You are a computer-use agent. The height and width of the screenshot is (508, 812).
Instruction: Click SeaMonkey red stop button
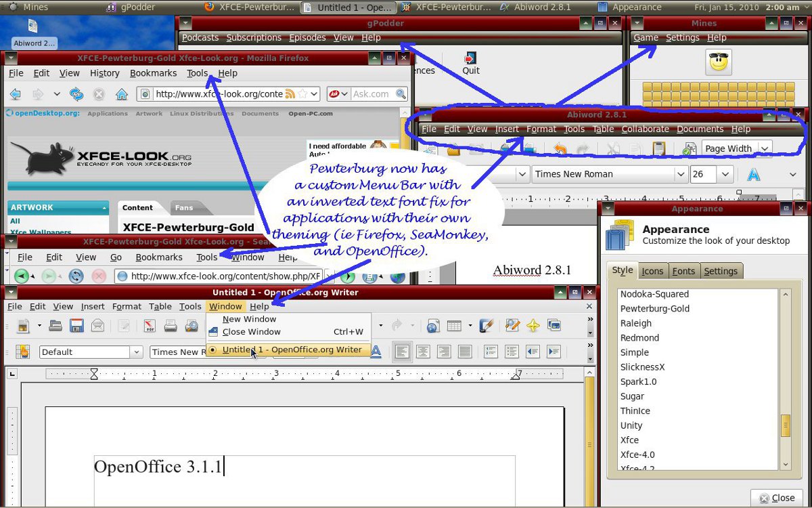(x=99, y=276)
